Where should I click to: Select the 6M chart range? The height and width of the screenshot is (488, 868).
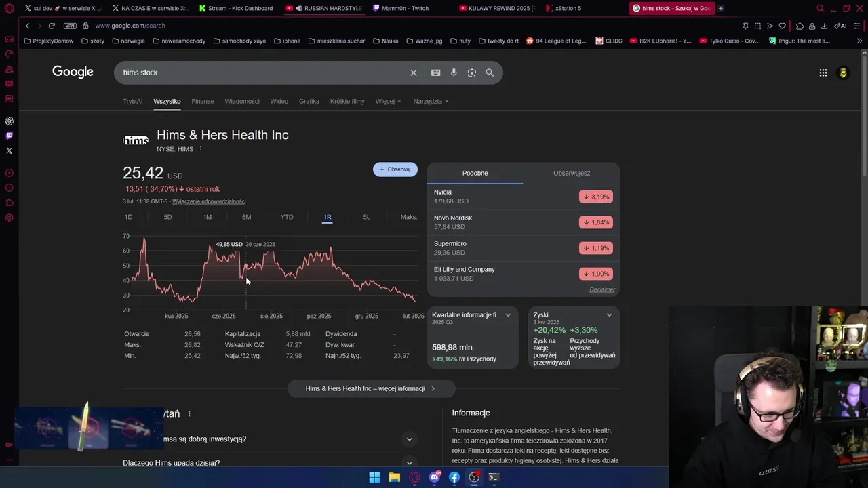[247, 217]
